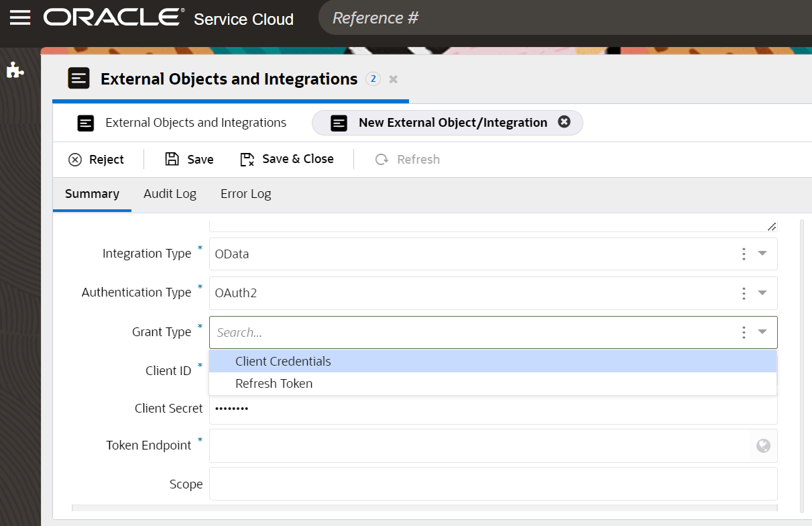Open the hamburger navigation menu
812x526 pixels.
point(20,17)
